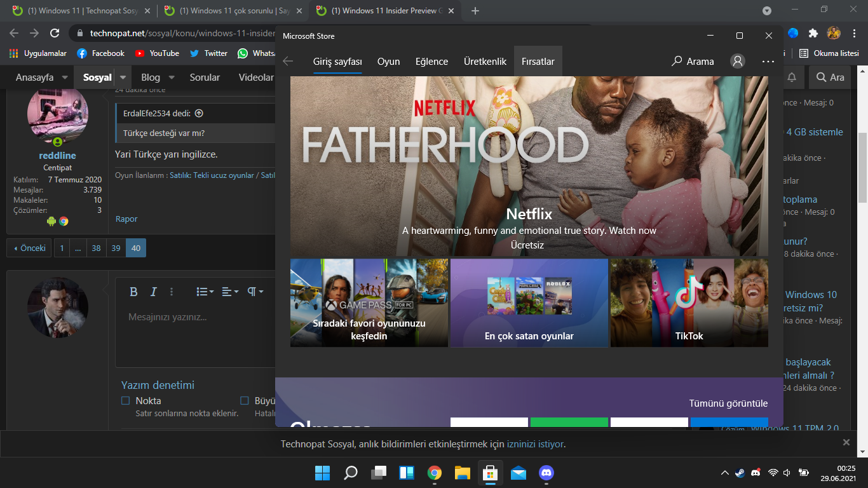Open the Facebook bookmark

[x=100, y=53]
